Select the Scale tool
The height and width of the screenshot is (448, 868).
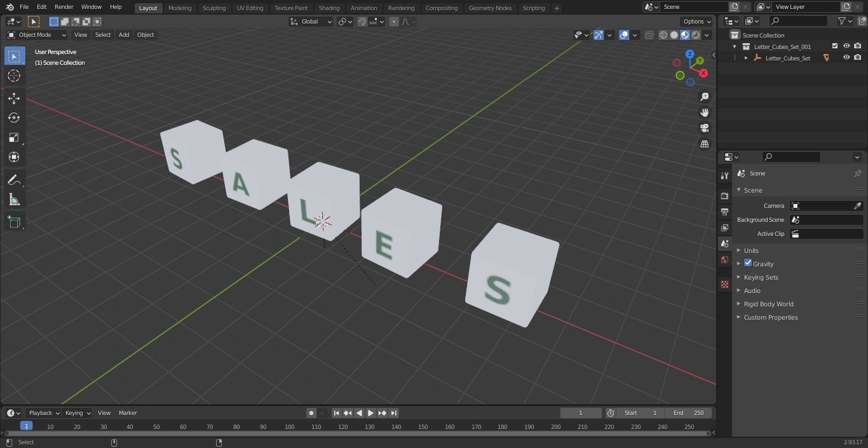point(14,137)
